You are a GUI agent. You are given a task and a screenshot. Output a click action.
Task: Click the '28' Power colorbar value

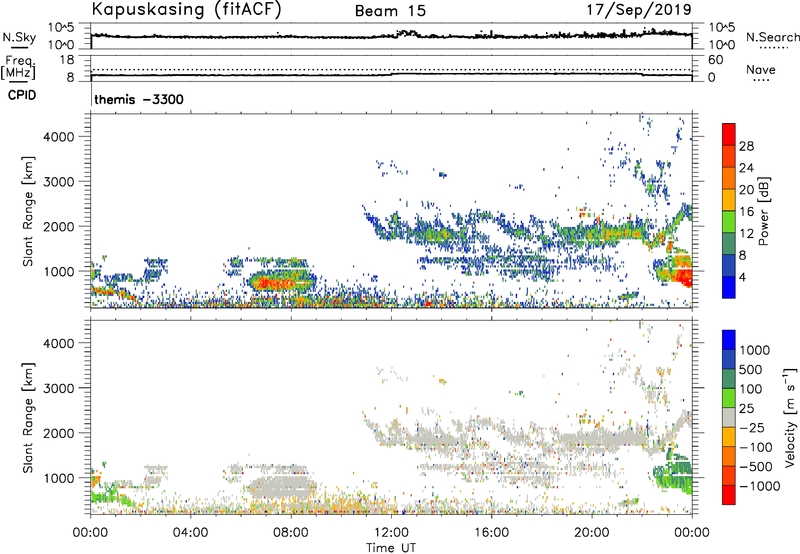click(746, 146)
